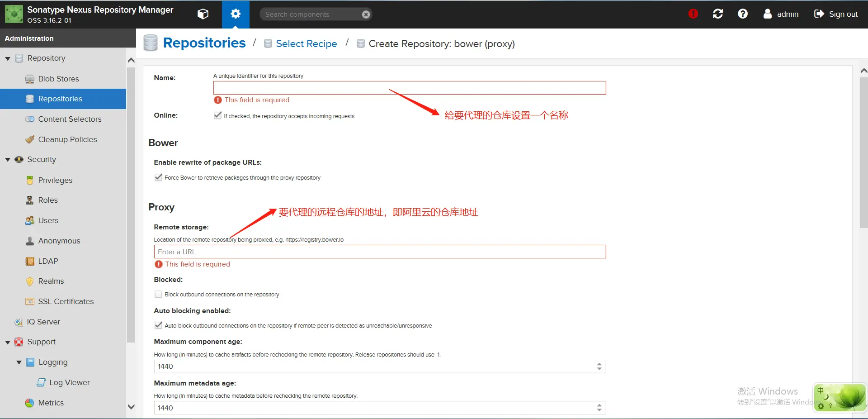Open Blob Stores in sidebar
Viewport: 868px width, 419px height.
(x=58, y=79)
